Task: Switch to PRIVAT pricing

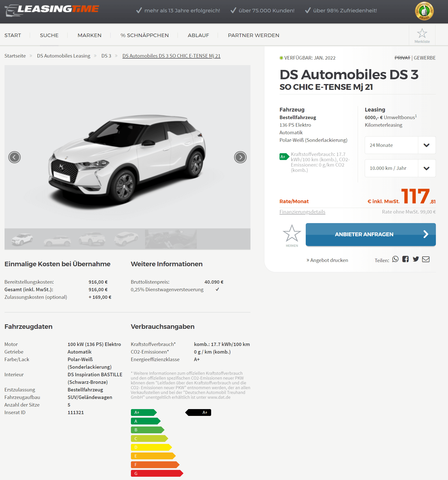Action: 402,58
